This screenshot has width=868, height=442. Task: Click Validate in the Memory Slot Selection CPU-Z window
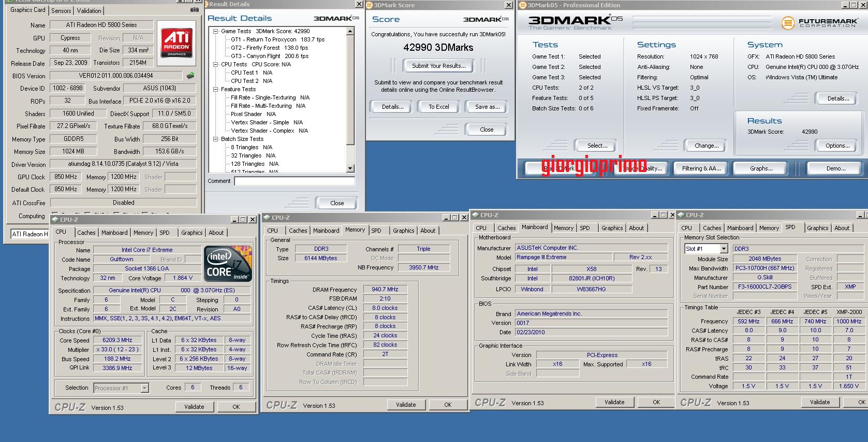point(820,402)
